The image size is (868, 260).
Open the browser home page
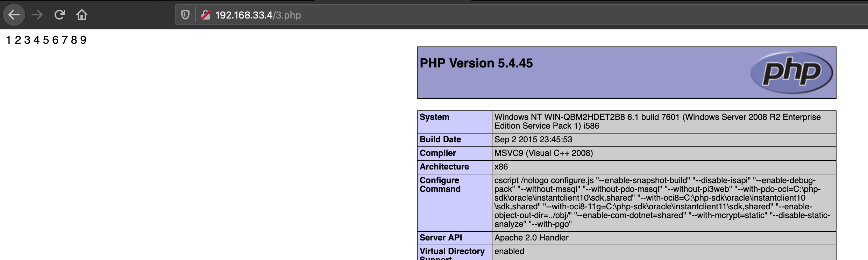(82, 15)
